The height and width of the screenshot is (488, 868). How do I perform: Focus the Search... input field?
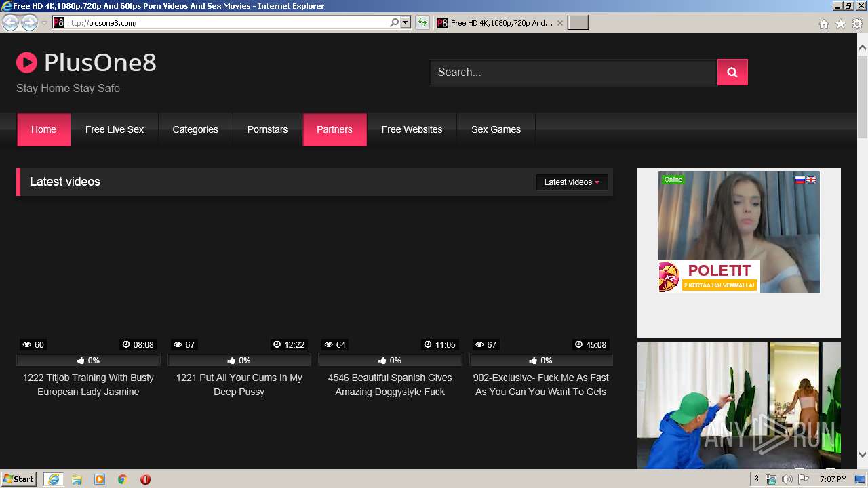573,73
